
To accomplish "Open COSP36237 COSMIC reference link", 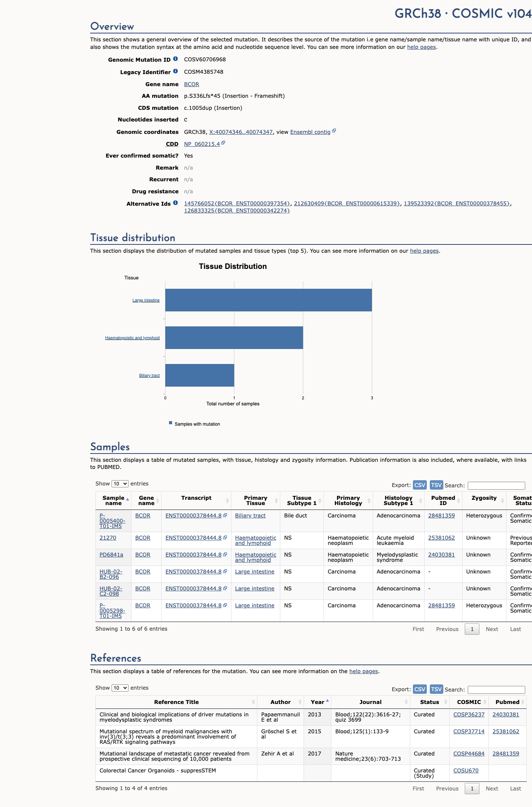I will (469, 714).
